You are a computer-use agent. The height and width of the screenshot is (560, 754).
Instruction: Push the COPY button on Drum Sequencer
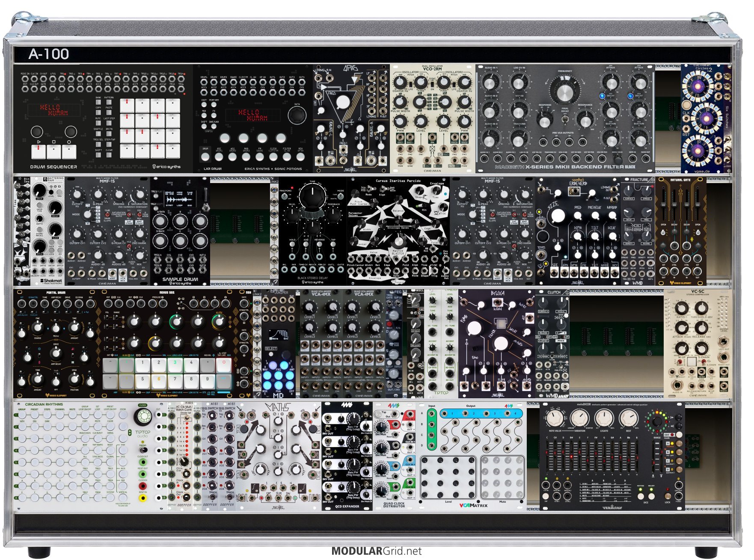coord(98,113)
